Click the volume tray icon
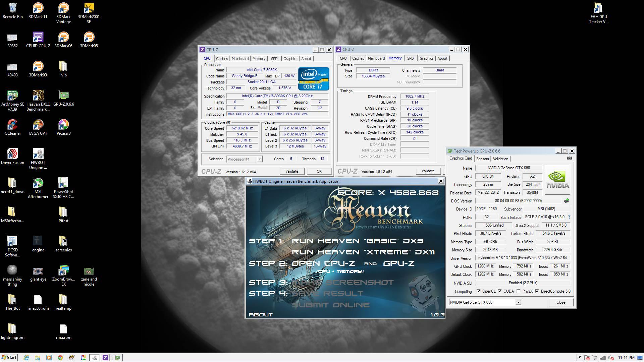 pyautogui.click(x=611, y=358)
